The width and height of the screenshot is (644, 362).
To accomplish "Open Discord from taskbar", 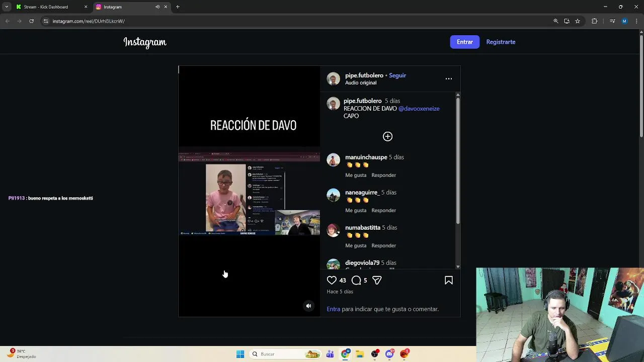I will click(x=389, y=354).
